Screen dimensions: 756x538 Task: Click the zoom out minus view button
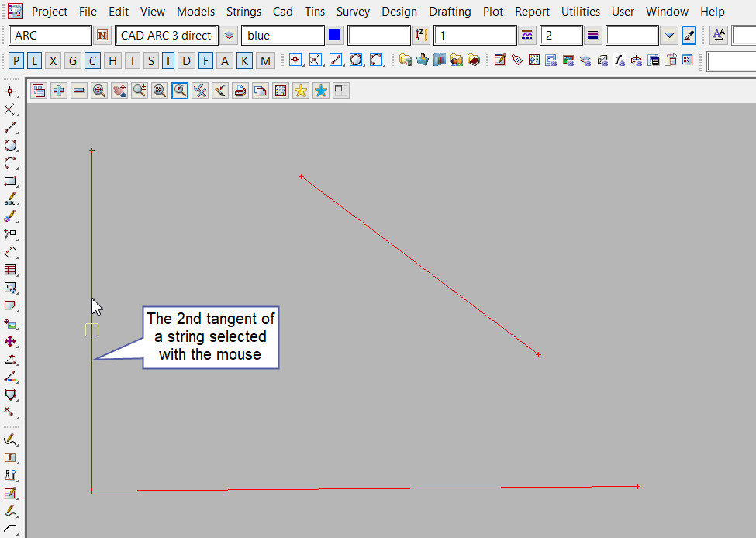point(79,91)
